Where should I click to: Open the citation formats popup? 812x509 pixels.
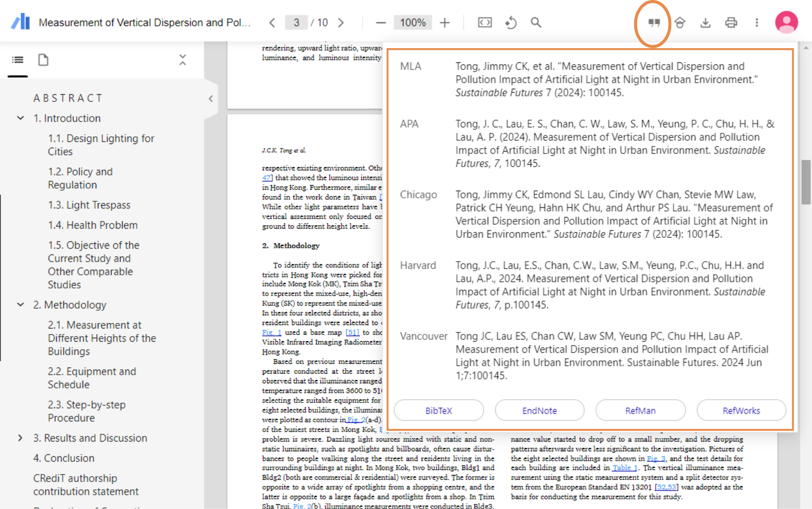[653, 22]
